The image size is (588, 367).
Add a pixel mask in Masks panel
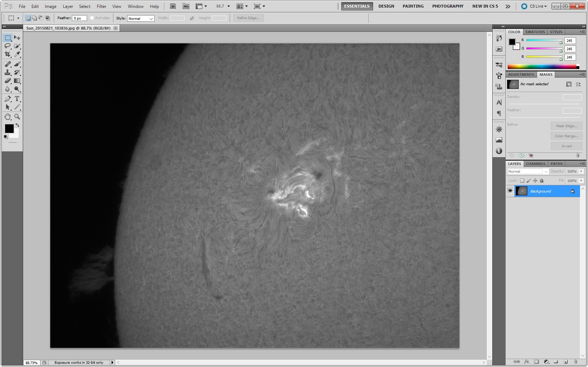(x=569, y=84)
